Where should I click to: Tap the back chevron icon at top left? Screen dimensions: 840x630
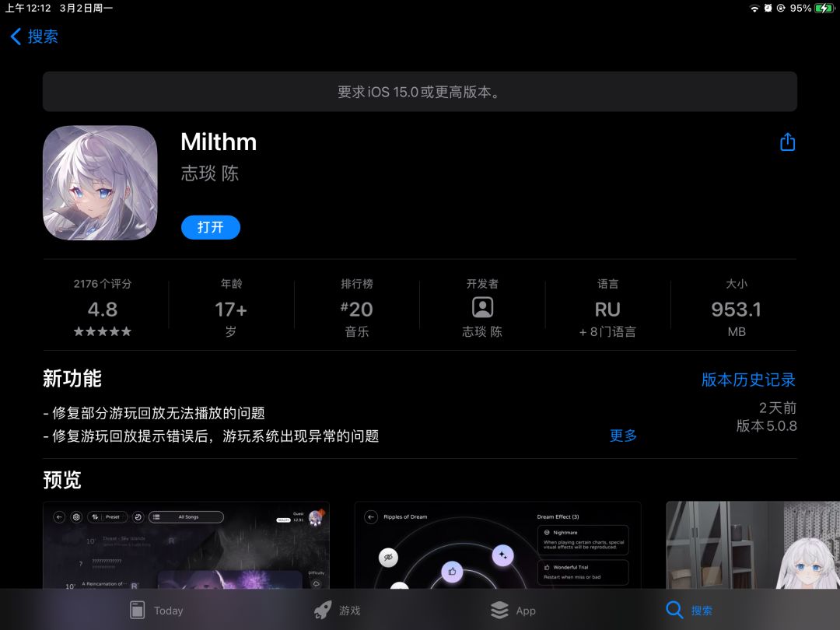tap(16, 37)
